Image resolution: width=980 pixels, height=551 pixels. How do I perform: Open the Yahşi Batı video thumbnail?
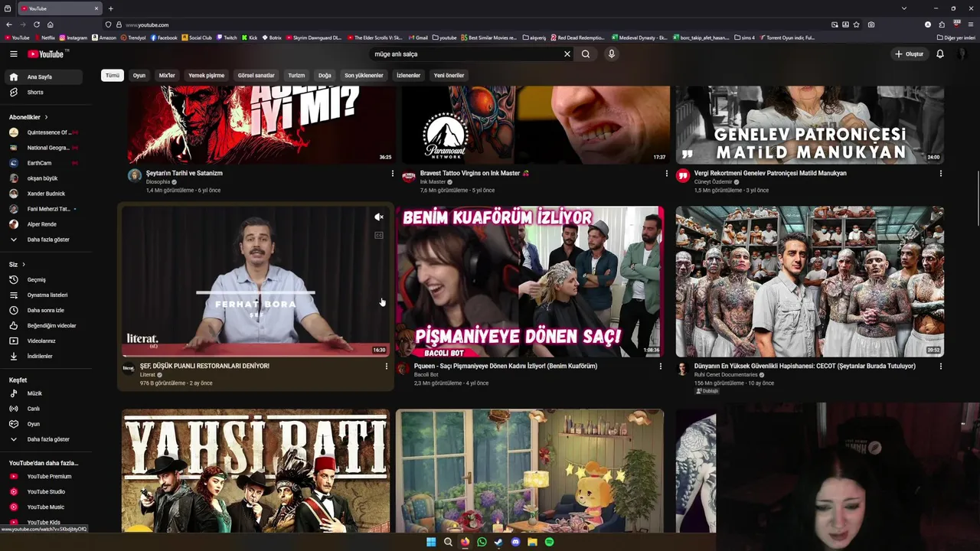pos(256,471)
